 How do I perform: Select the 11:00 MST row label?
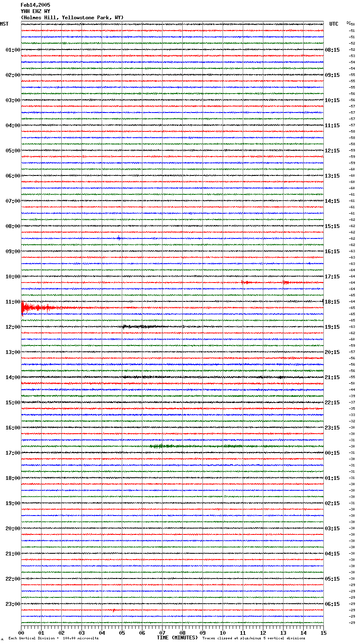13,302
